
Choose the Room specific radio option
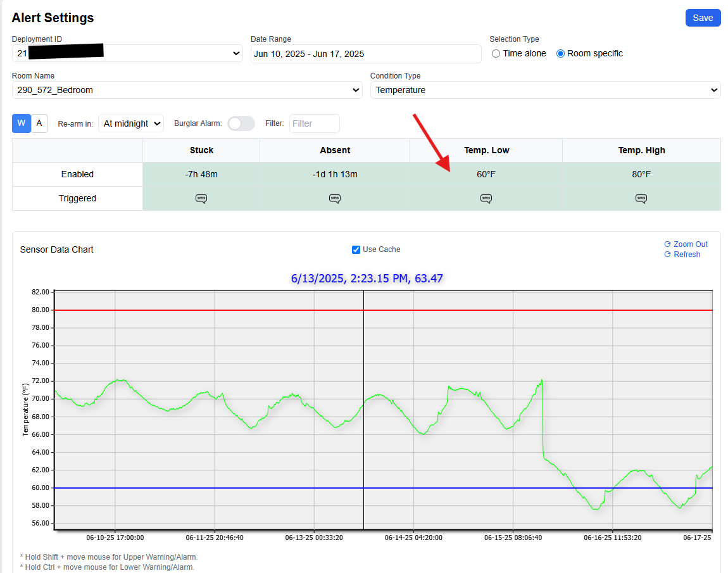coord(560,54)
